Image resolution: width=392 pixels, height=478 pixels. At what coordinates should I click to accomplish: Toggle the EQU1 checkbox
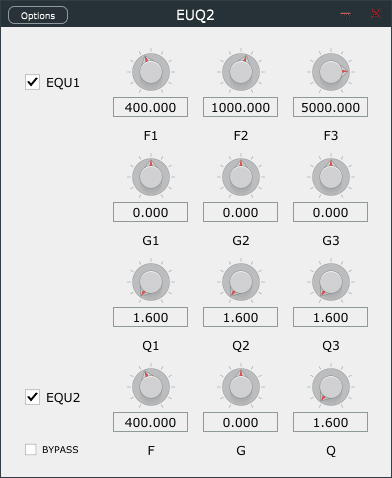coord(32,82)
